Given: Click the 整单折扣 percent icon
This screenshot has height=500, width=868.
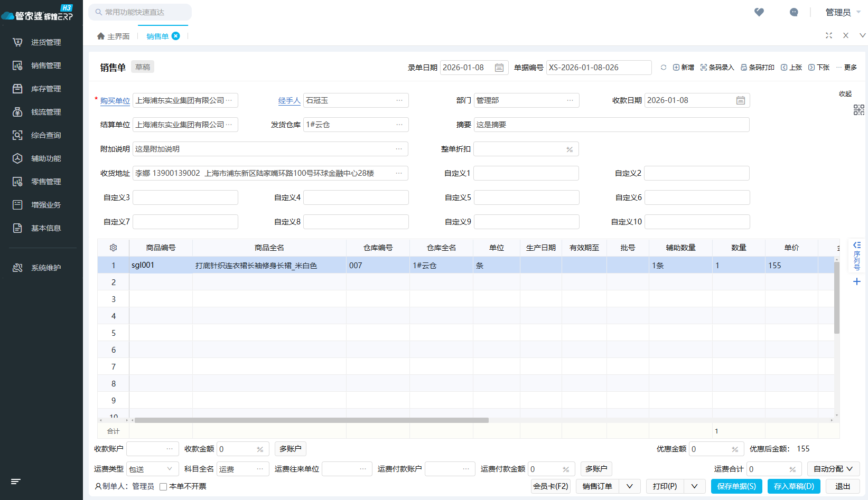Looking at the screenshot, I should tap(570, 149).
